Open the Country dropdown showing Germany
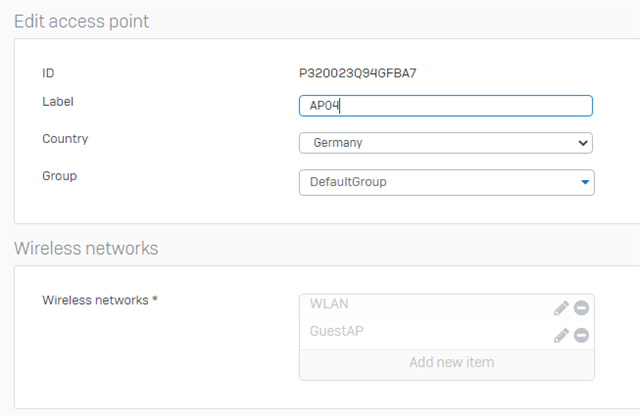 tap(446, 143)
